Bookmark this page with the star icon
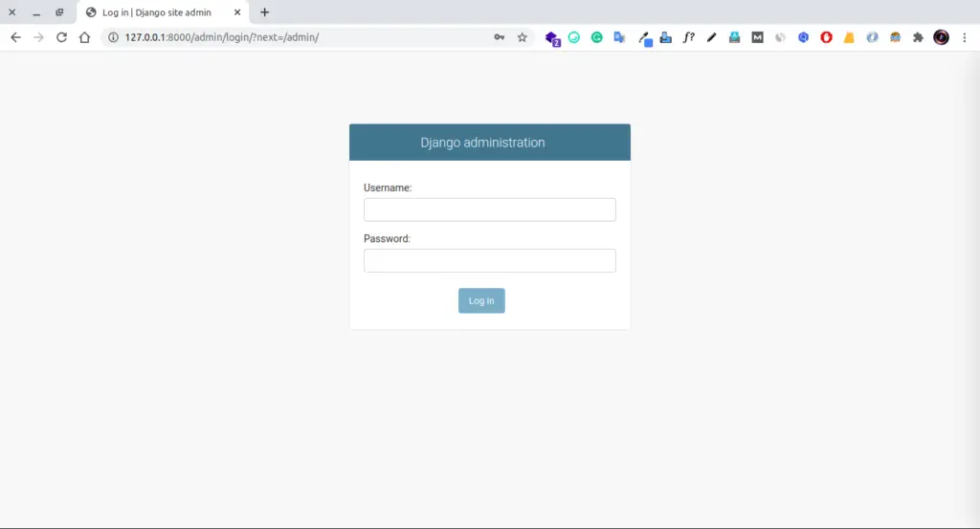The height and width of the screenshot is (529, 980). click(522, 37)
